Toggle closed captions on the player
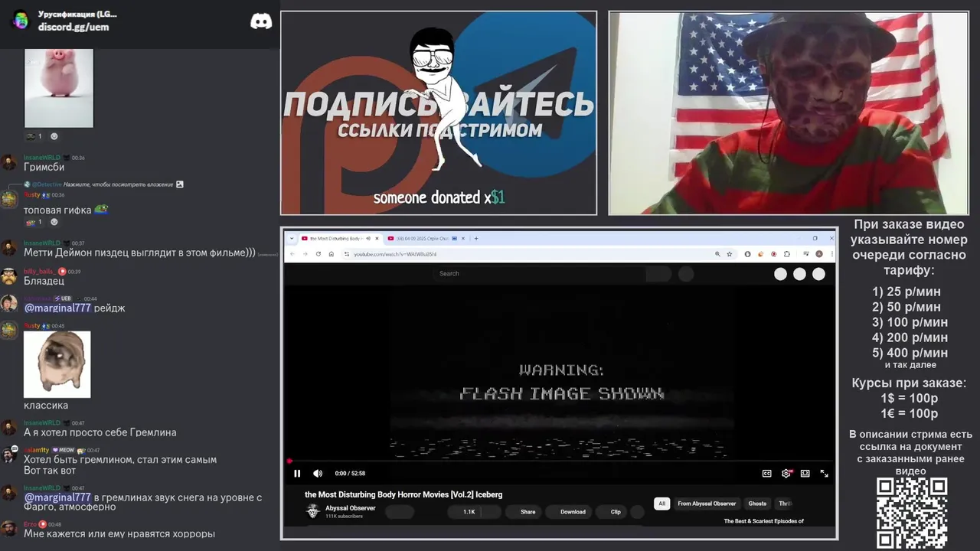The image size is (980, 551). click(766, 473)
